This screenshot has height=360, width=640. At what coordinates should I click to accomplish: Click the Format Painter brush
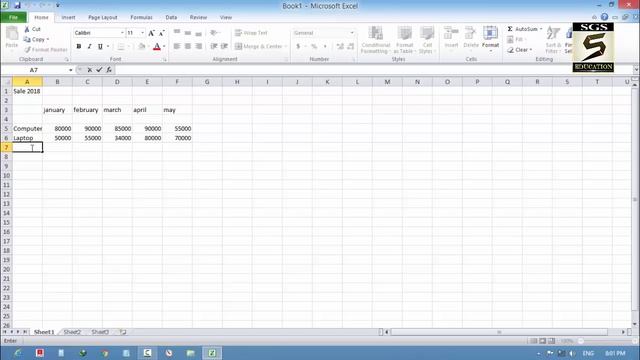(27, 50)
